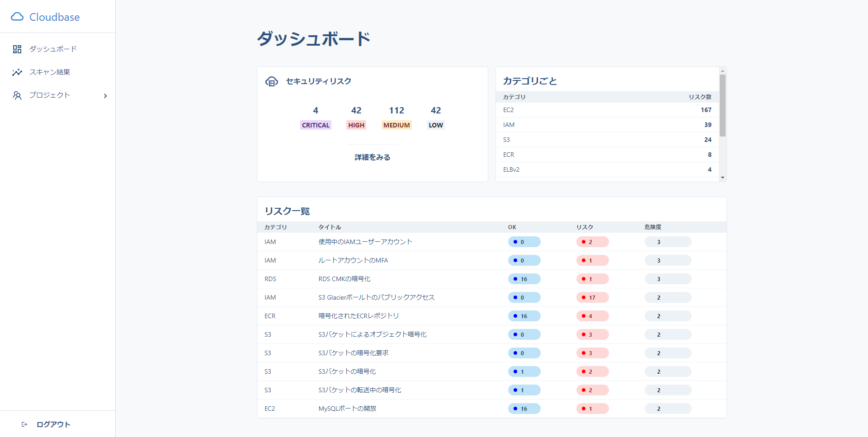Image resolution: width=868 pixels, height=437 pixels.
Task: Click the category list scroll-down arrow
Action: click(722, 178)
